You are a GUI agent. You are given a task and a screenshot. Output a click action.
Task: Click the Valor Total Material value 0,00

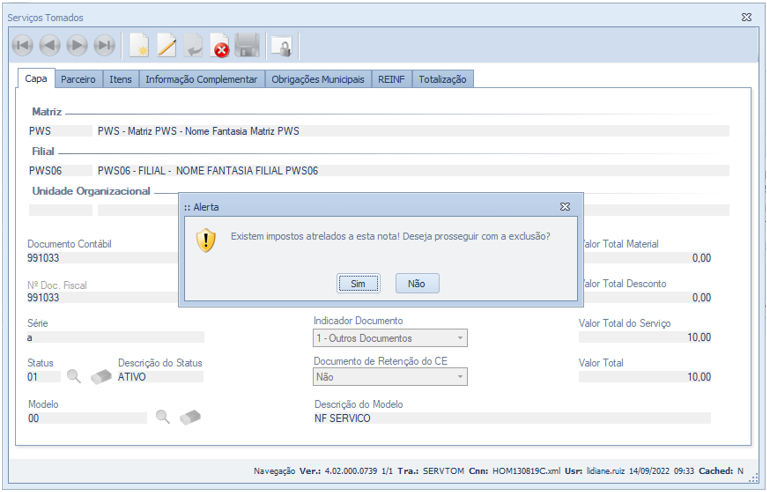[x=648, y=258]
